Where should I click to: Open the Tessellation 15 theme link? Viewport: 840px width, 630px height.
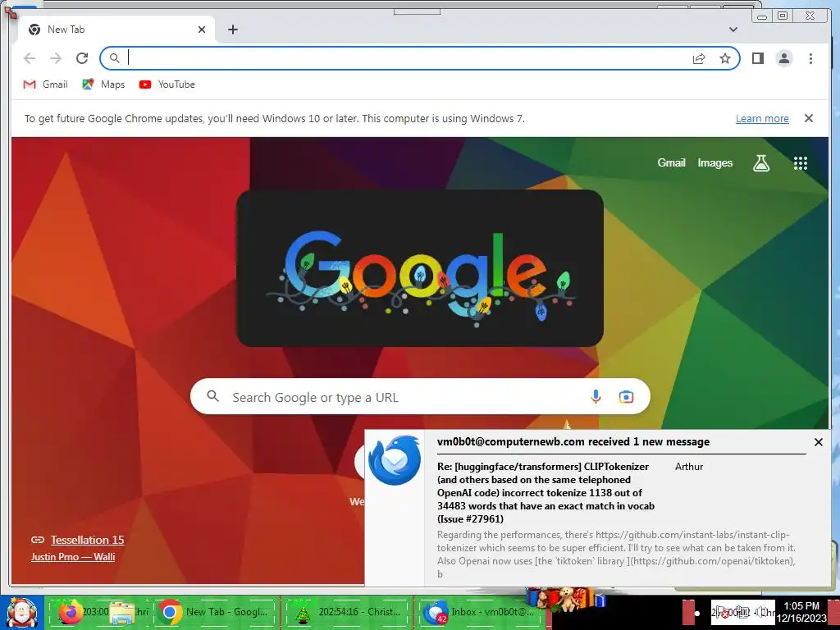[87, 540]
